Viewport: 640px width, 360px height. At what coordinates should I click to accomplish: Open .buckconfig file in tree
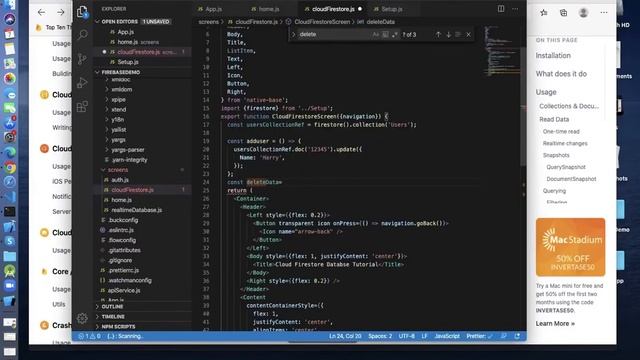[123, 220]
